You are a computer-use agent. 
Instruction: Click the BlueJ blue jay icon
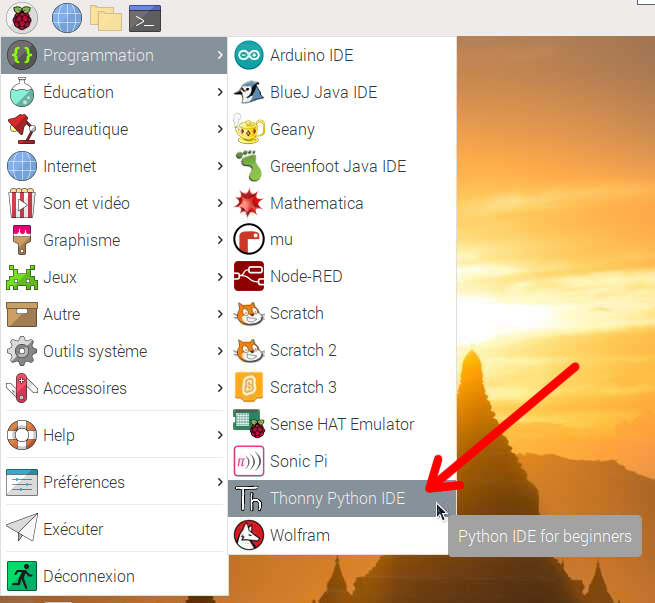click(x=249, y=92)
